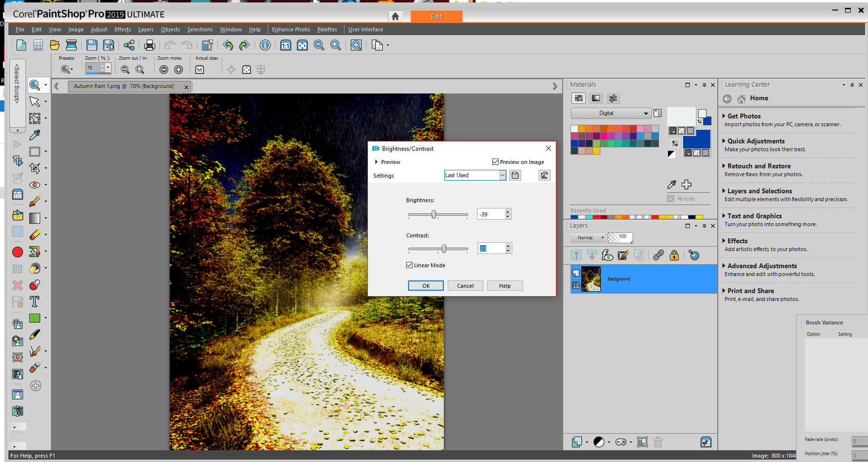Click New Layer icon at Layers bottom
The width and height of the screenshot is (868, 462).
tap(577, 442)
